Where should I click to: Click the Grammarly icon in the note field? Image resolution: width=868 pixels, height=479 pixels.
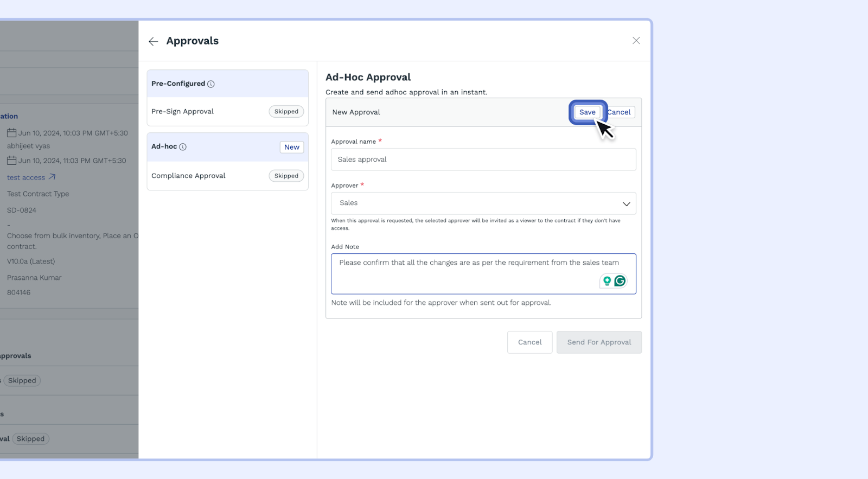point(620,280)
